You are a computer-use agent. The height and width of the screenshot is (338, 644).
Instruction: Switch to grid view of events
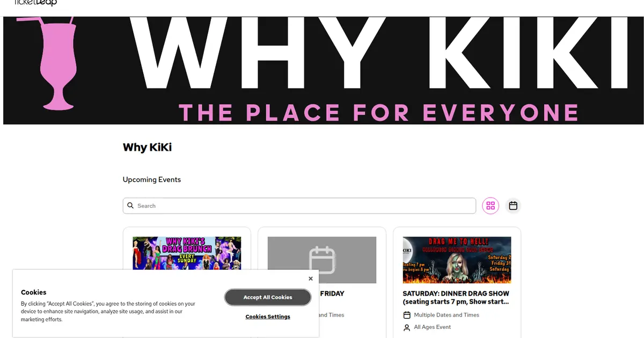coord(491,205)
